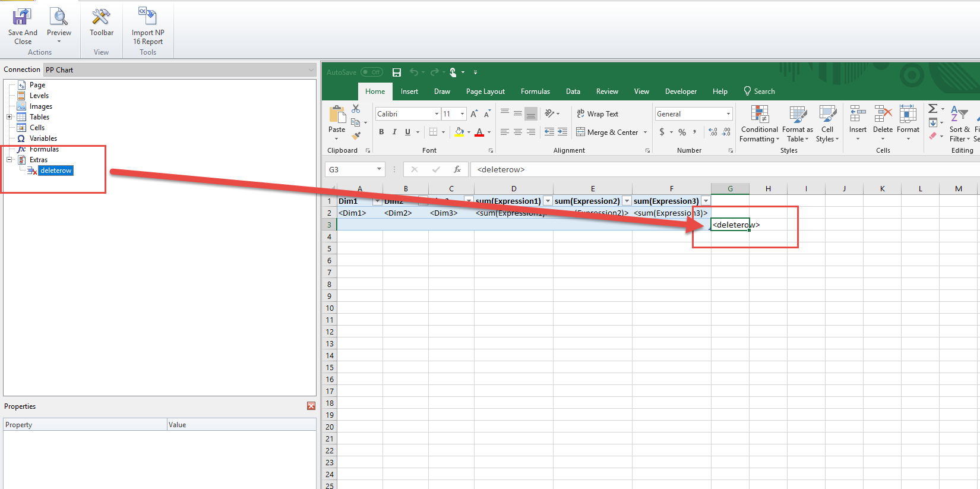Click Decrease Decimal icon
This screenshot has width=980, height=489.
tap(726, 132)
